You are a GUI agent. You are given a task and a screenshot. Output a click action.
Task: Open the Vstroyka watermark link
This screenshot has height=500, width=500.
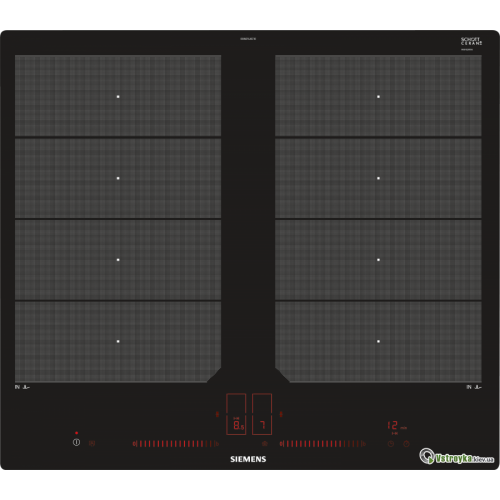coord(457,457)
